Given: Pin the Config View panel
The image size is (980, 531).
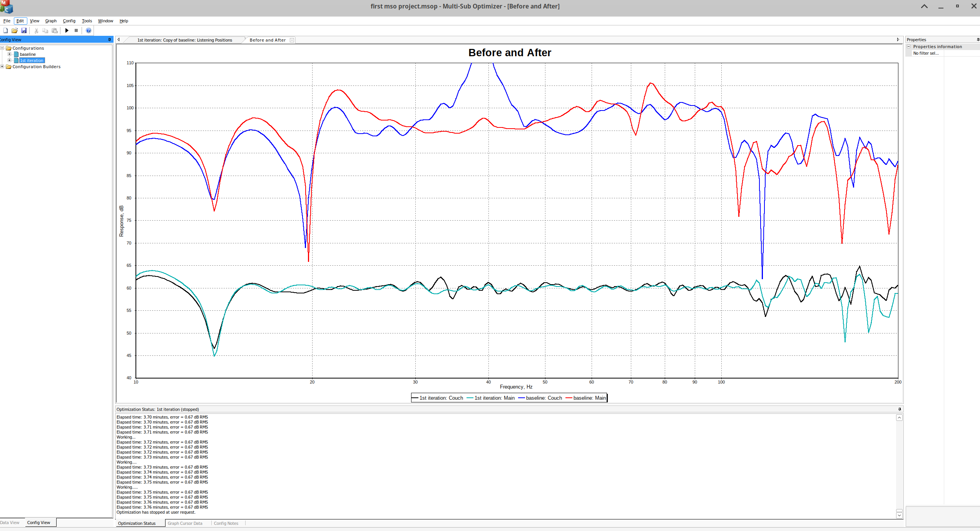Looking at the screenshot, I should click(x=109, y=40).
